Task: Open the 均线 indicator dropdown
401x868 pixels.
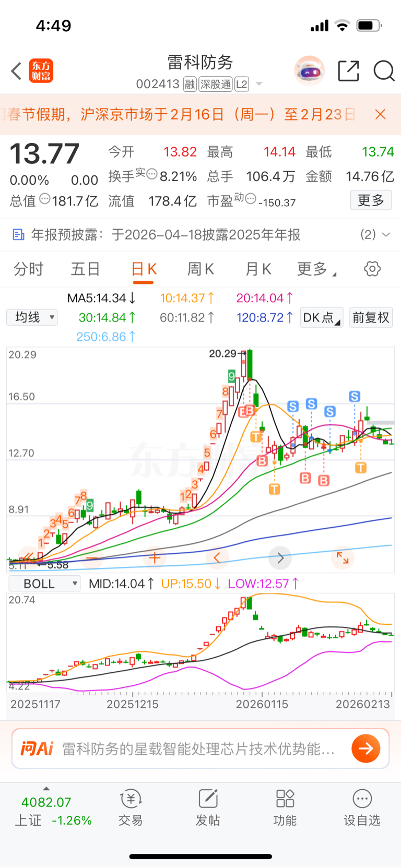Action: [32, 317]
